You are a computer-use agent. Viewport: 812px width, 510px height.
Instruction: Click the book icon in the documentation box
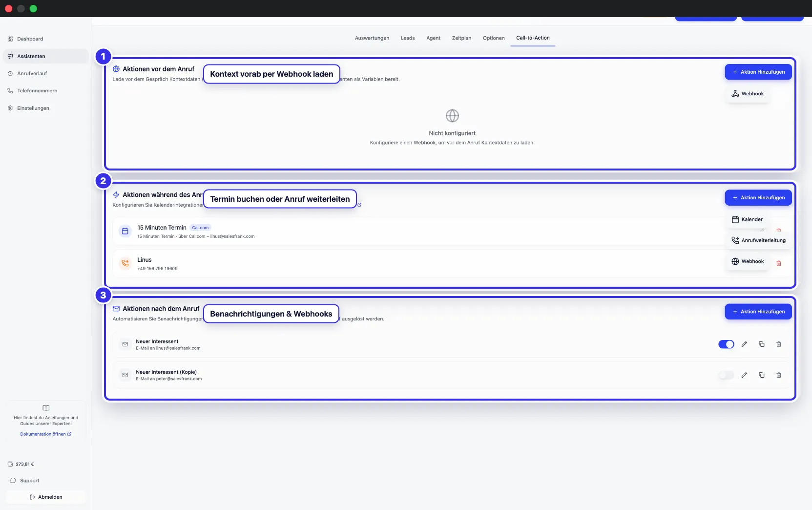click(x=46, y=408)
